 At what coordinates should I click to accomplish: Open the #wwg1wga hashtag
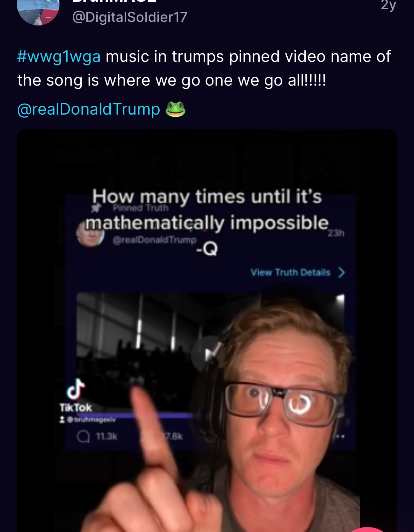click(x=59, y=57)
